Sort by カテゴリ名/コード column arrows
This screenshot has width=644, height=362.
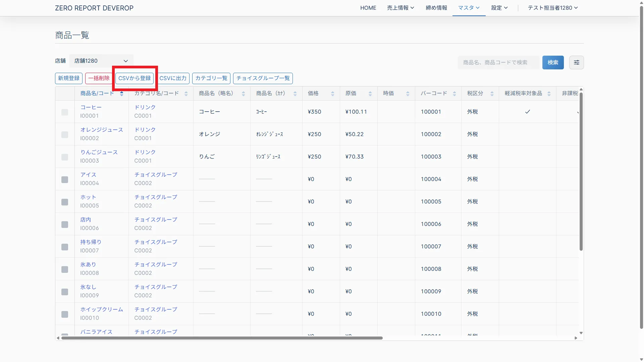tap(186, 94)
